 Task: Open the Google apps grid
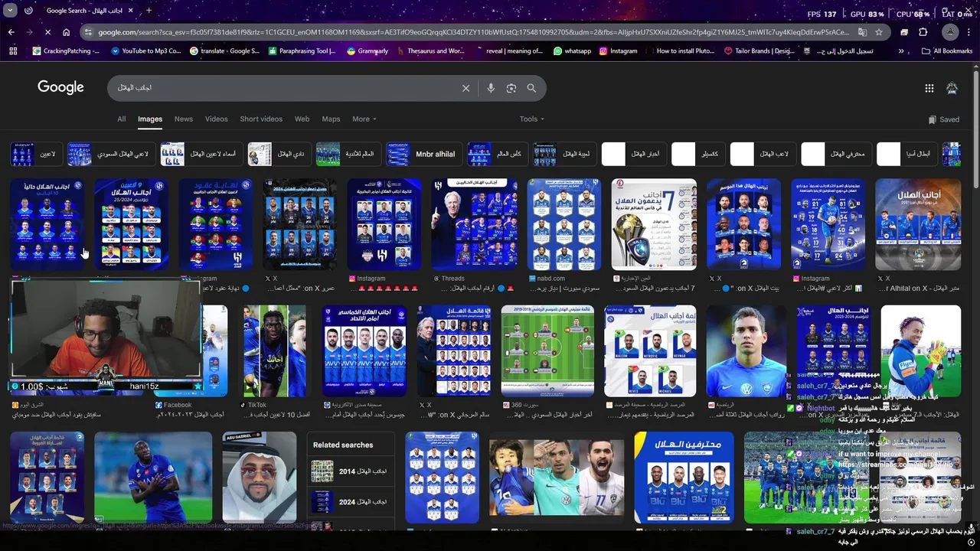coord(929,88)
